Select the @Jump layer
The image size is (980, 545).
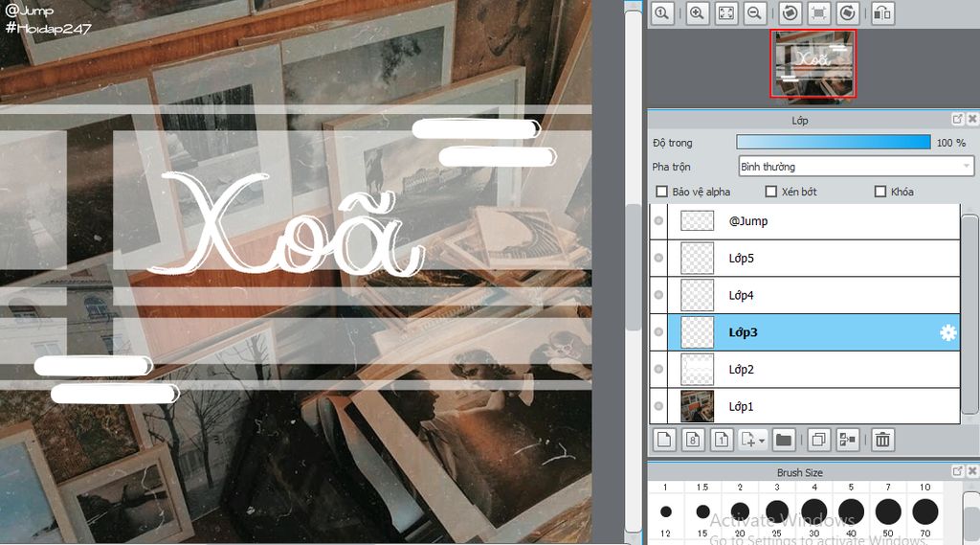pos(813,221)
